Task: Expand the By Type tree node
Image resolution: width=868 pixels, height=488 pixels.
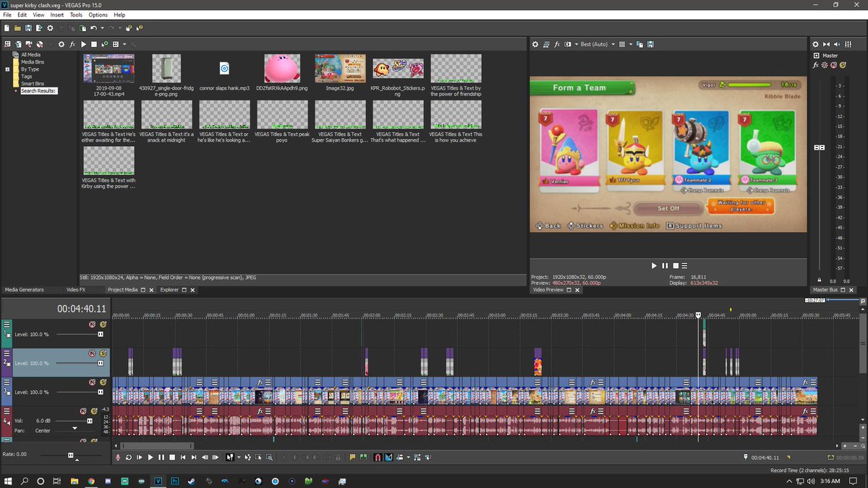Action: (x=8, y=69)
